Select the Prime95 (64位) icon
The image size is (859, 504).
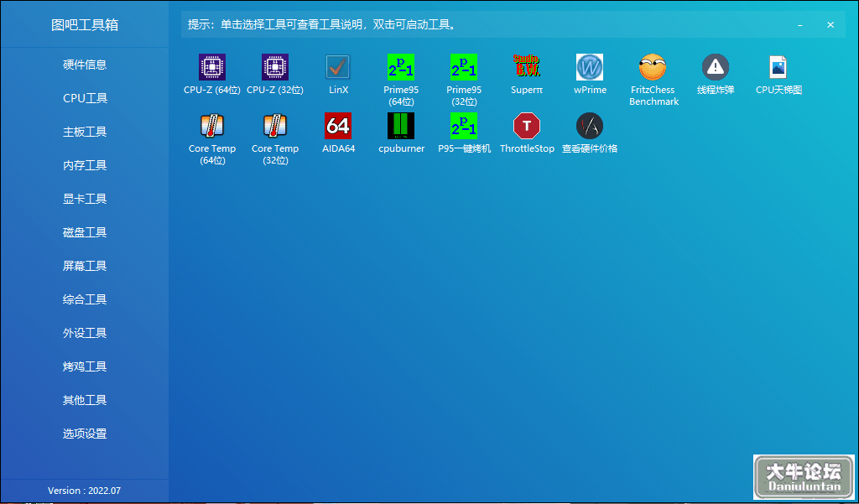[x=401, y=67]
